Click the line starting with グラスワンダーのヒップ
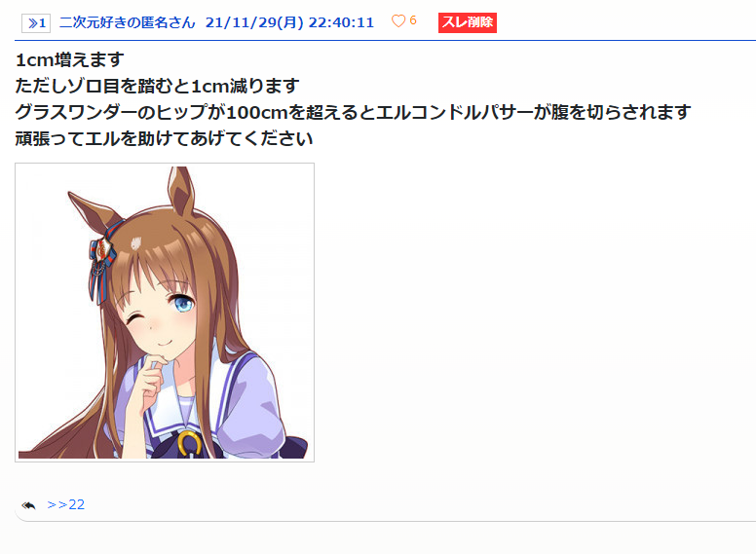The width and height of the screenshot is (756, 554). (353, 112)
